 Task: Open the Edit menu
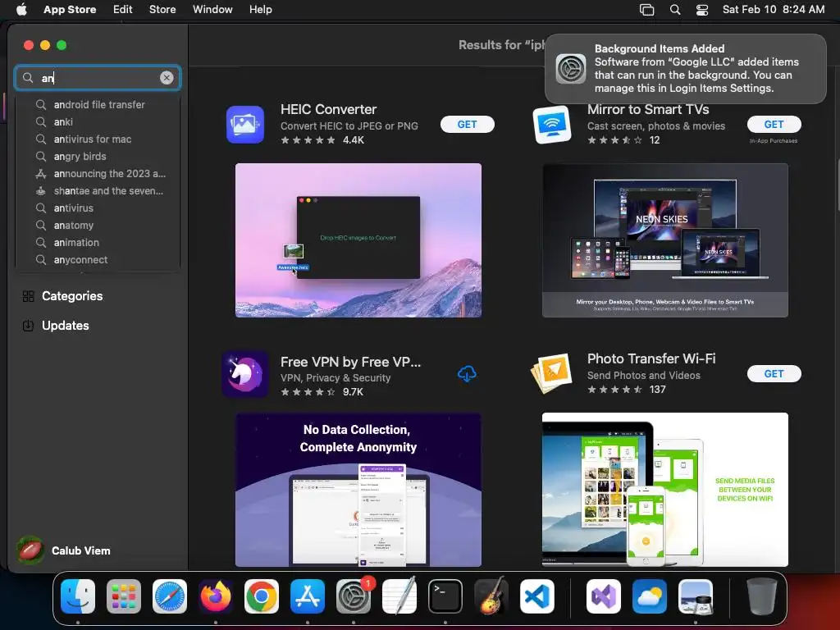pyautogui.click(x=123, y=10)
